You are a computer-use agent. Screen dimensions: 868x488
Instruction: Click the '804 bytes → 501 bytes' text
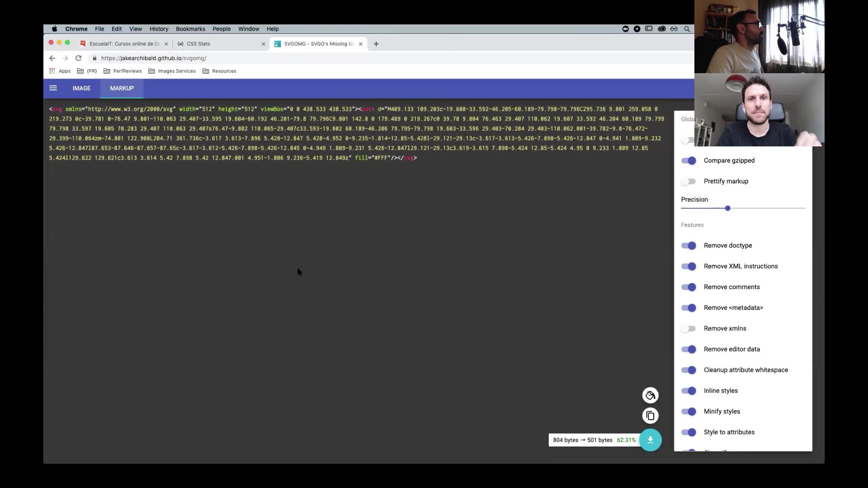tap(583, 440)
